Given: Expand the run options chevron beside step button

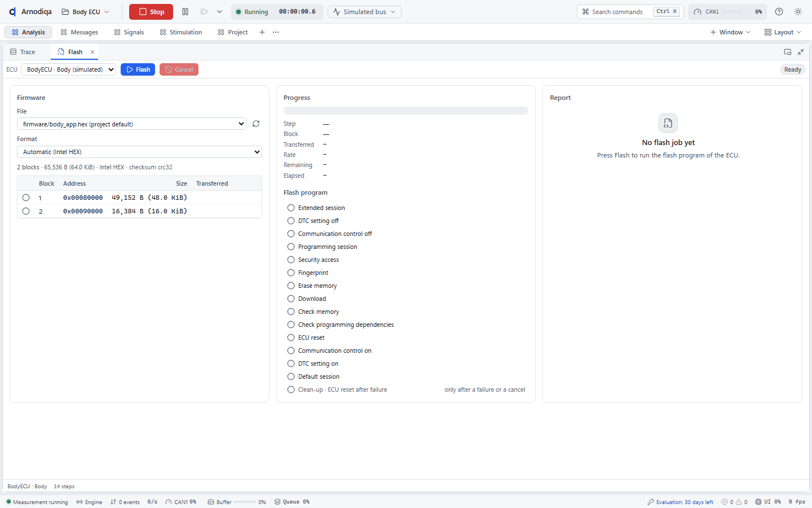Looking at the screenshot, I should click(219, 12).
